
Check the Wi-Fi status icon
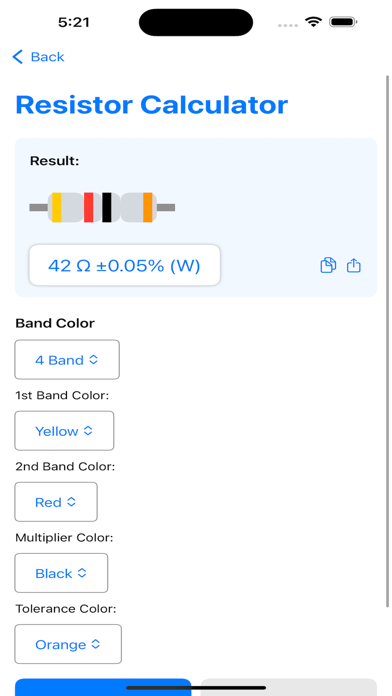click(313, 22)
